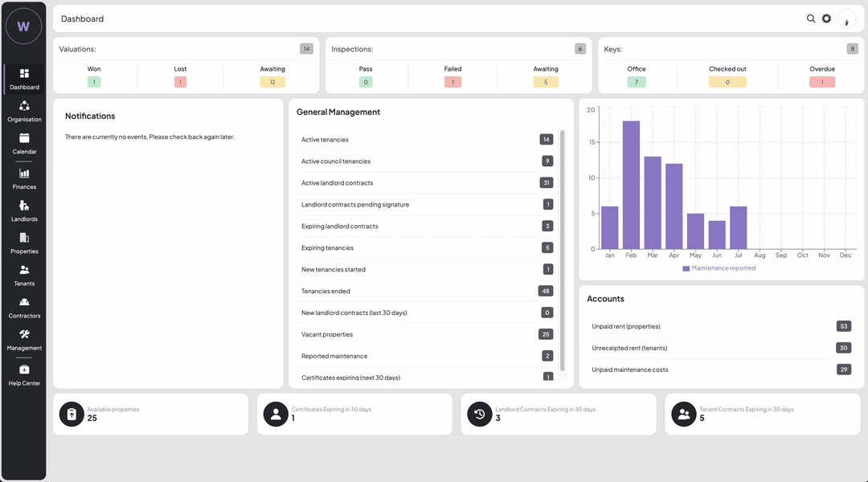This screenshot has height=482, width=868.
Task: Open the search magnifier icon
Action: pos(811,18)
